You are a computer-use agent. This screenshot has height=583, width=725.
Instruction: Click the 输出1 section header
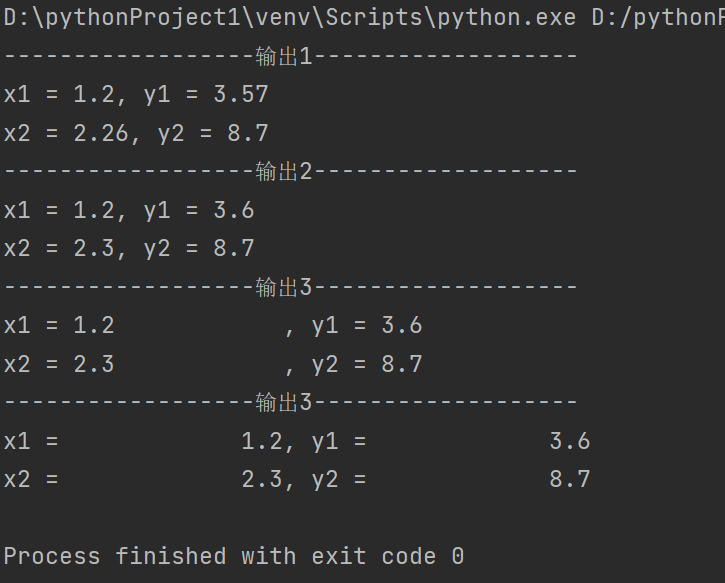click(x=284, y=56)
